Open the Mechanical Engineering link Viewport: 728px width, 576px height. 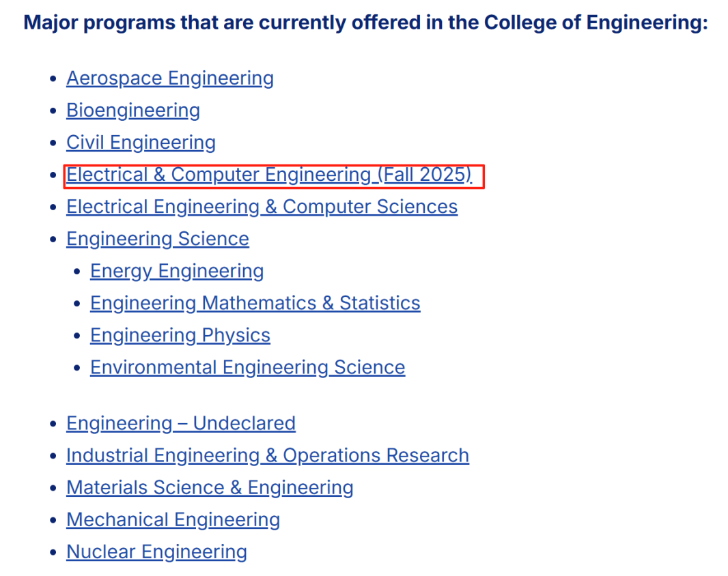173,520
